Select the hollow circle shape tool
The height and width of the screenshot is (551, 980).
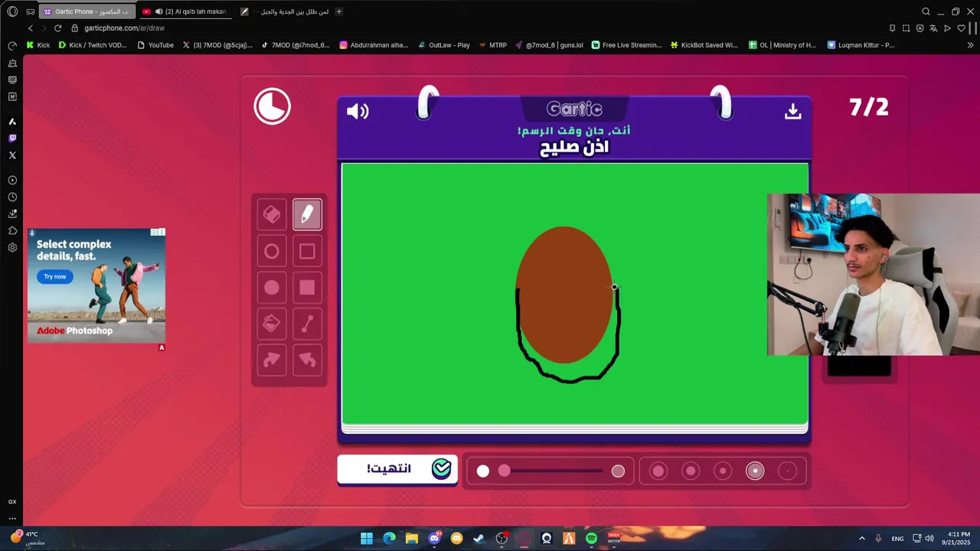coord(272,251)
